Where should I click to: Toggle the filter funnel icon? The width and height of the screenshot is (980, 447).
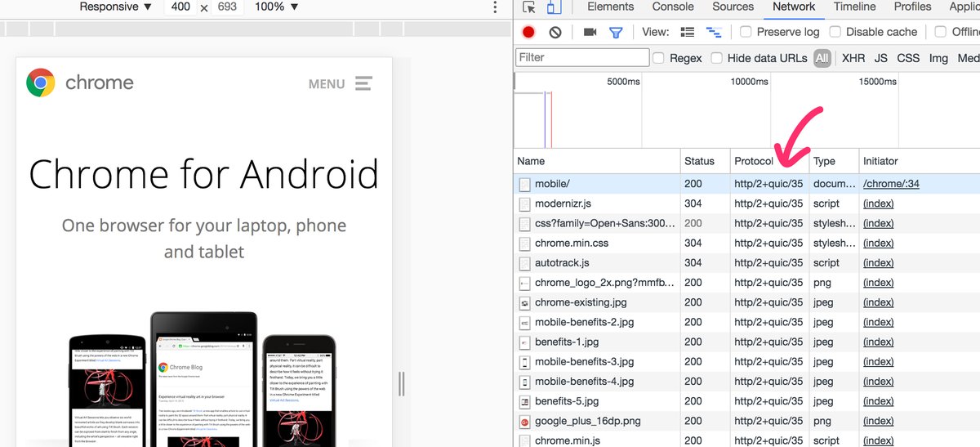(616, 32)
